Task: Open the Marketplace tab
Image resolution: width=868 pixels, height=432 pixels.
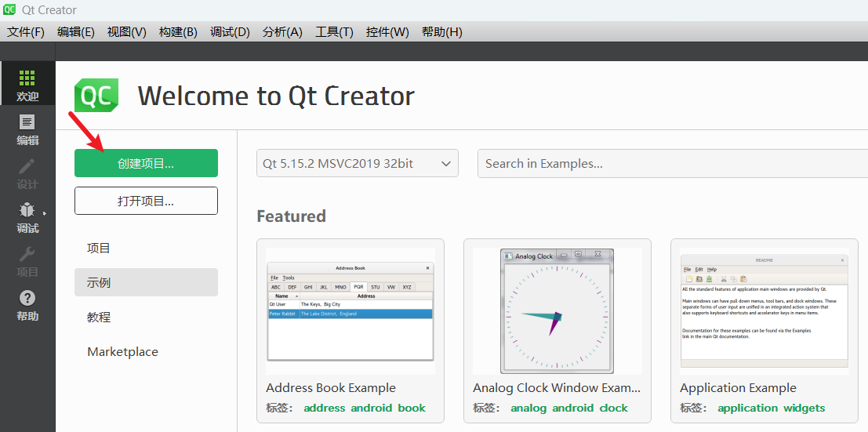Action: tap(146, 352)
